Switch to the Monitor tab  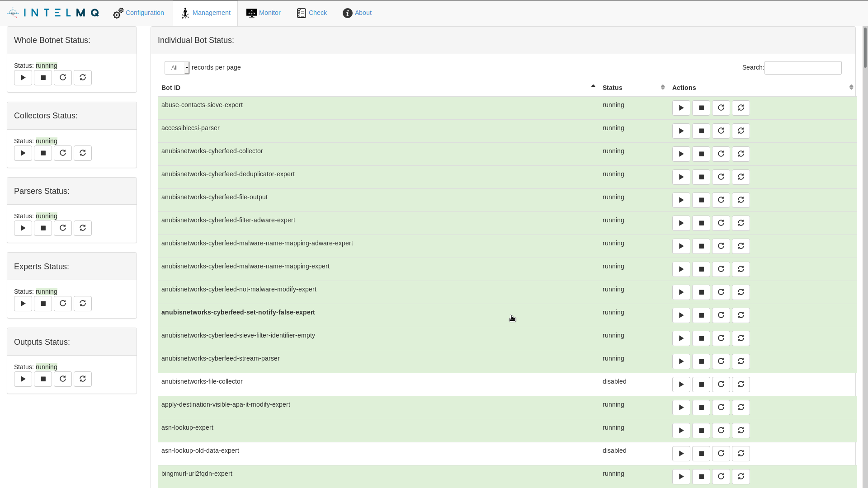click(x=264, y=13)
